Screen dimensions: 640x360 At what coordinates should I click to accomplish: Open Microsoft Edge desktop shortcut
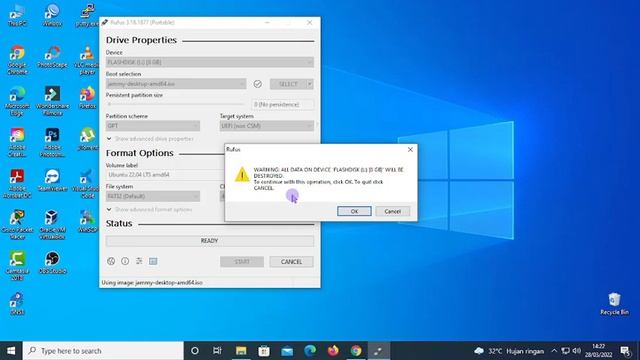pos(17,101)
